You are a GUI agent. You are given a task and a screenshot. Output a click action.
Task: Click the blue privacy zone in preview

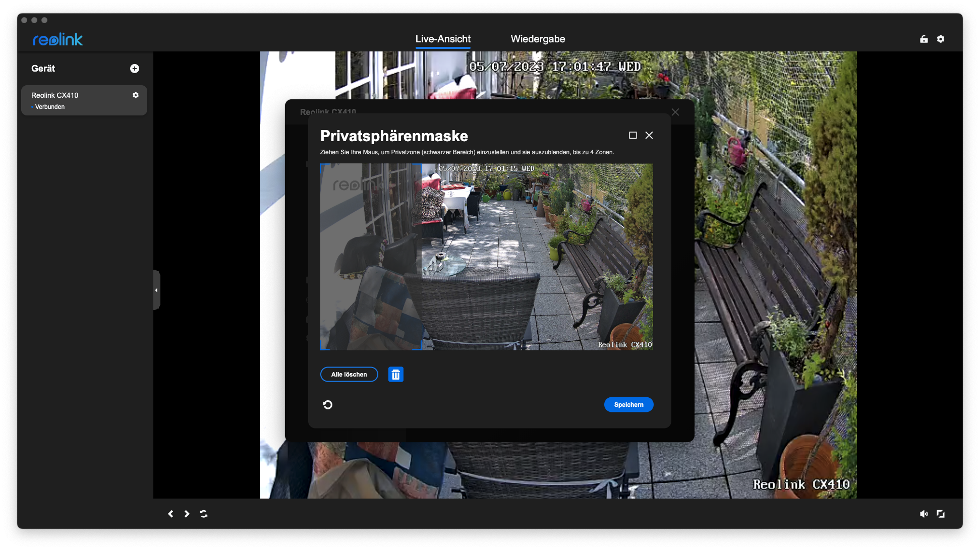[371, 257]
